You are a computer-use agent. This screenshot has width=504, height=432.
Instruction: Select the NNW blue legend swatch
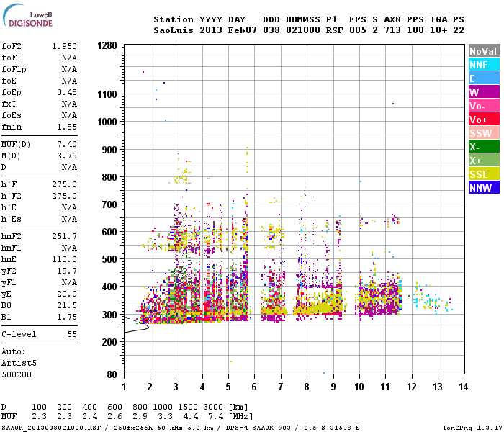[x=484, y=188]
